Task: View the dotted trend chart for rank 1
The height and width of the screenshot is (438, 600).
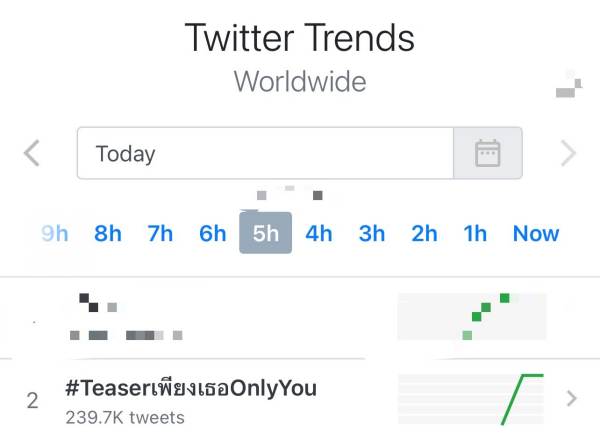Action: [472, 316]
